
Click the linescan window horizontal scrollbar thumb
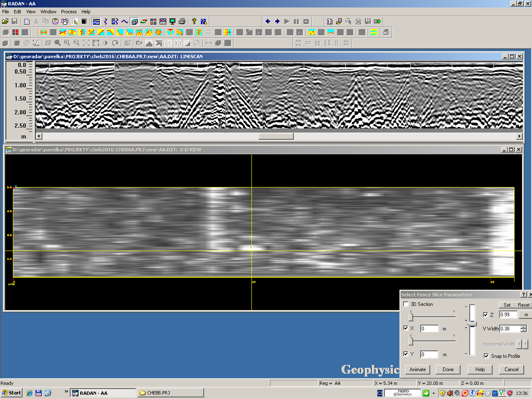[x=276, y=136]
